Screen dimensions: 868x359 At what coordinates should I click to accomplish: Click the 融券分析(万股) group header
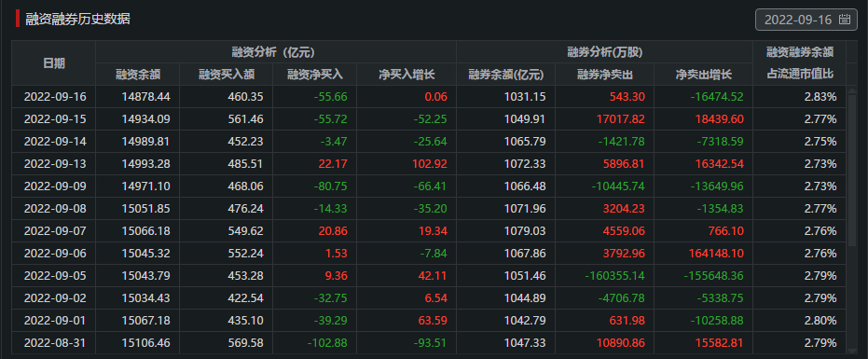point(604,52)
